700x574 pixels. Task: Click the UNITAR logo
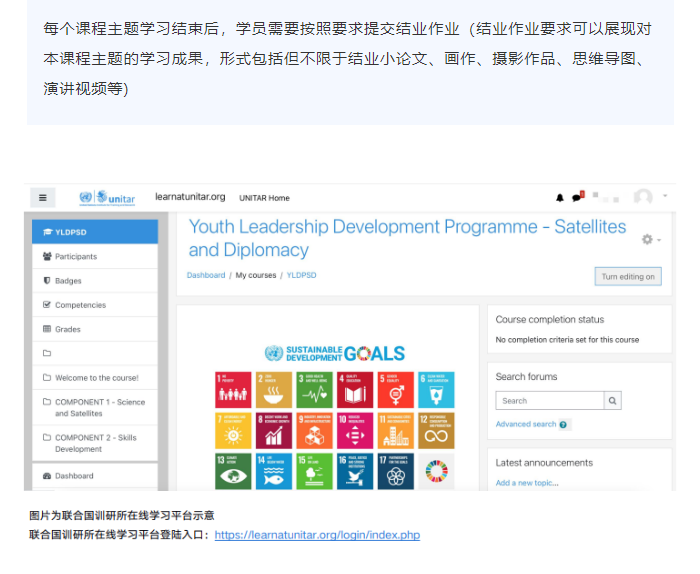click(107, 198)
